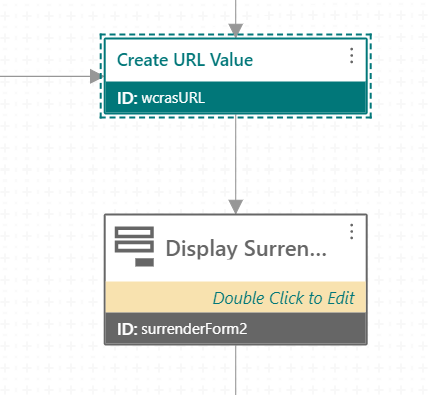428x395 pixels.
Task: Open the Display Surren... node kebab menu
Action: click(351, 232)
